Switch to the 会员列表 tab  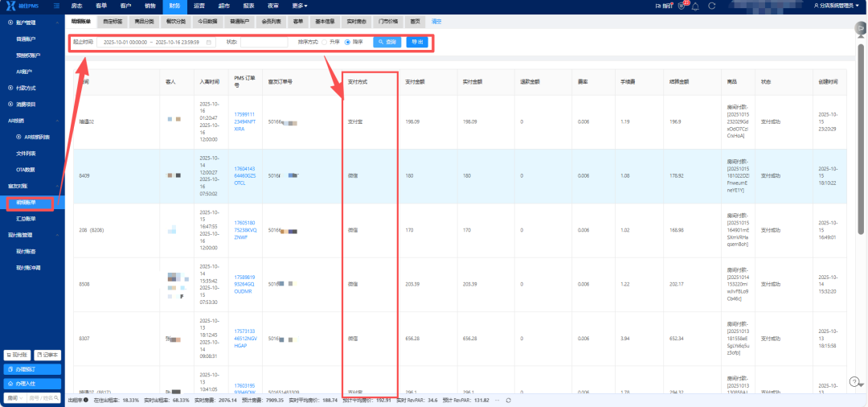click(x=272, y=22)
